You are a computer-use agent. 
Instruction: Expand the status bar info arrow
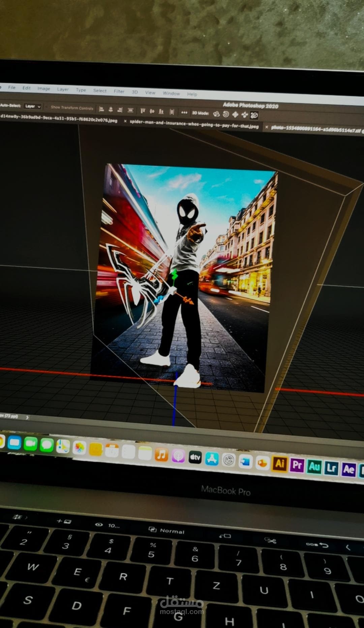[x=27, y=418]
